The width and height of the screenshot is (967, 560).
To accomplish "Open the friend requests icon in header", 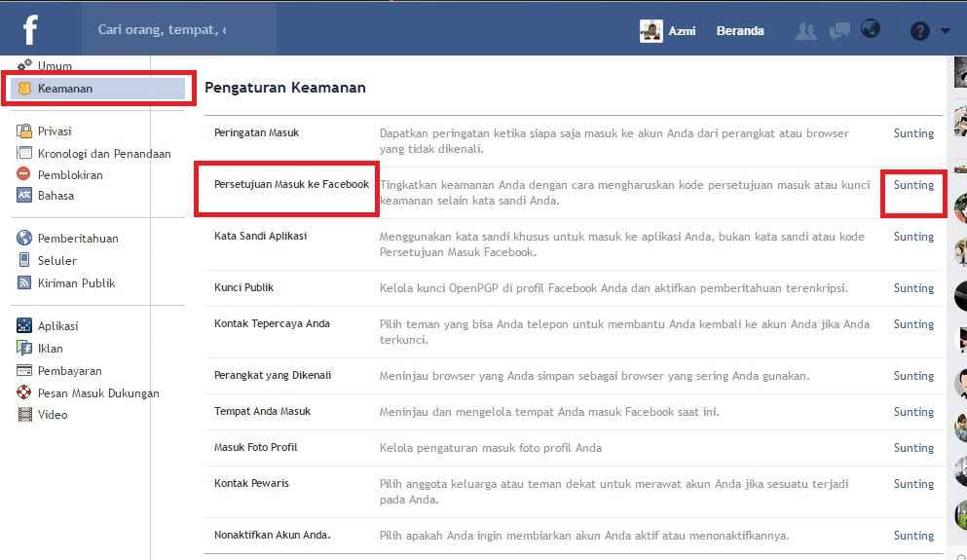I will pyautogui.click(x=804, y=30).
